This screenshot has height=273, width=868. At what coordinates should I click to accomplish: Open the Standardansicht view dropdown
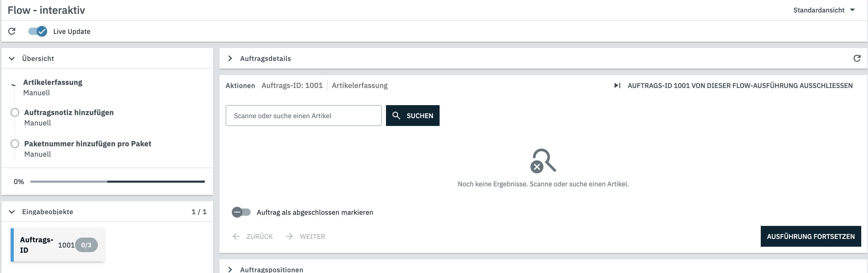[x=823, y=10]
